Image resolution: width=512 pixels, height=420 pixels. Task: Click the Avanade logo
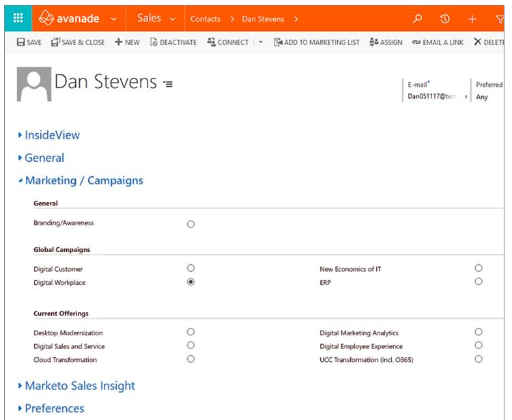[69, 18]
